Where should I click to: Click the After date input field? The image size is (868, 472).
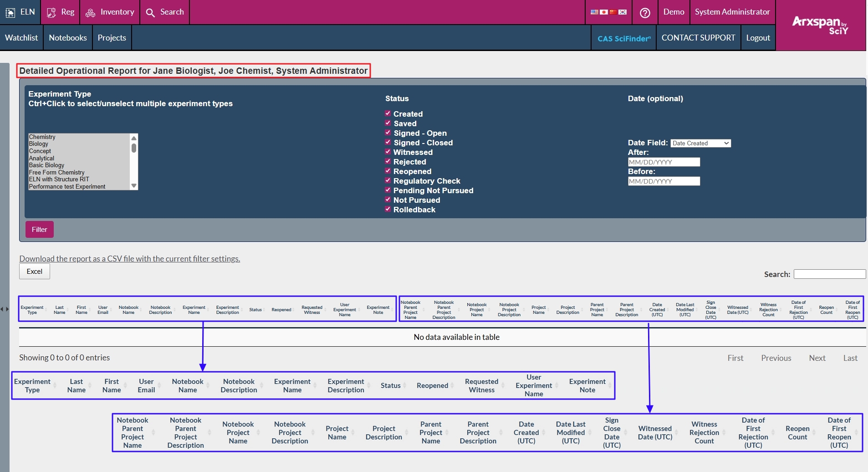pos(664,162)
